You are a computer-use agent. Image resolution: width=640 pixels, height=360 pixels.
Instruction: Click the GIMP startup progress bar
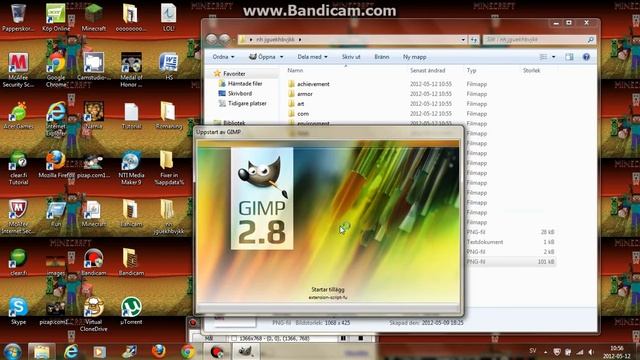[x=328, y=307]
